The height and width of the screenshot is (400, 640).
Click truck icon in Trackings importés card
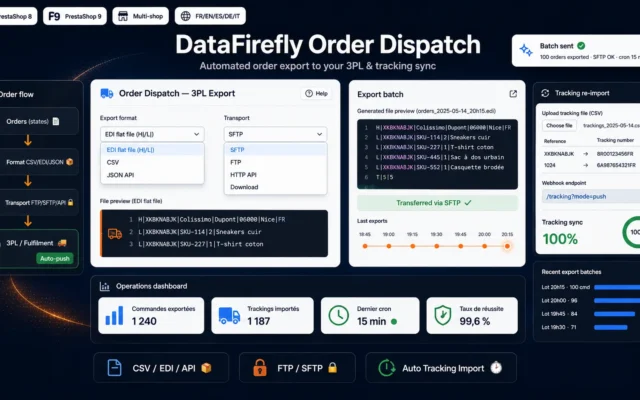click(229, 316)
